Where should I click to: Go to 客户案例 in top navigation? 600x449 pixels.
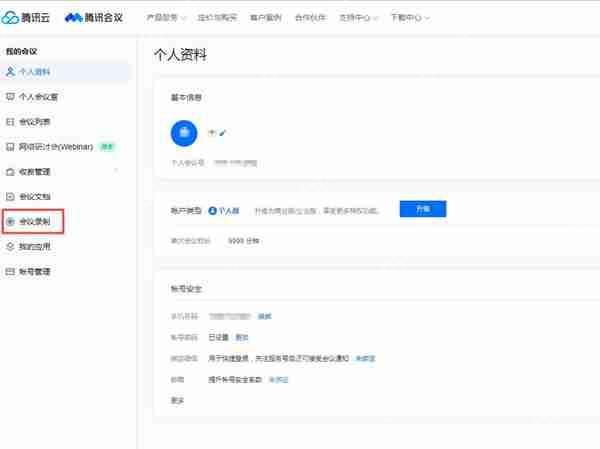266,18
